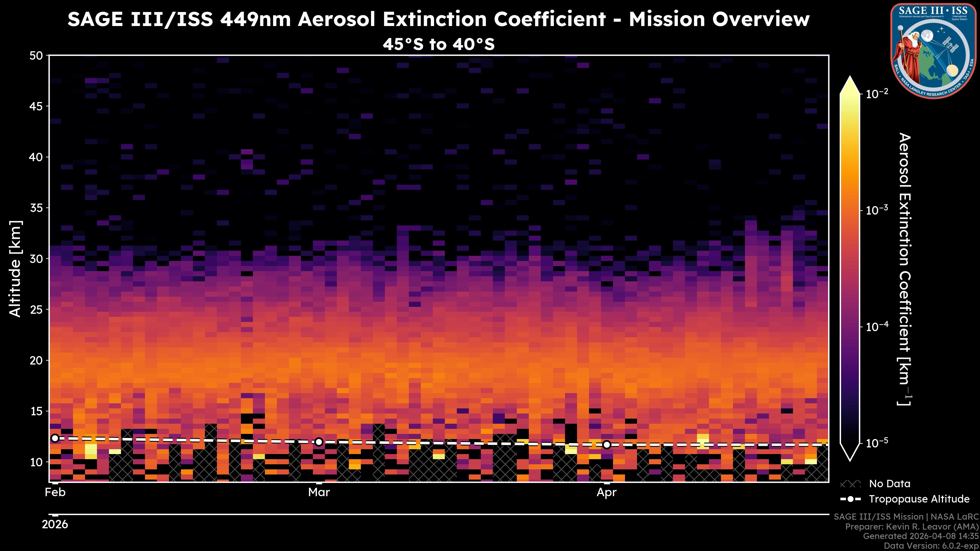Screen dimensions: 980x551
Task: Click the Tropopause Altitude legend marker
Action: [850, 499]
